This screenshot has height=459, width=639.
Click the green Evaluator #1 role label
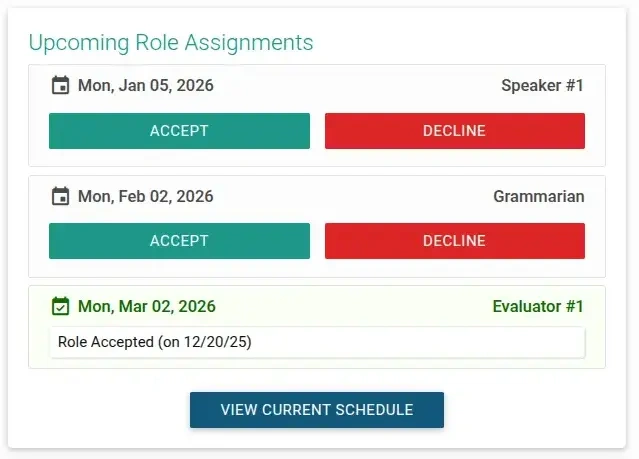tap(538, 307)
